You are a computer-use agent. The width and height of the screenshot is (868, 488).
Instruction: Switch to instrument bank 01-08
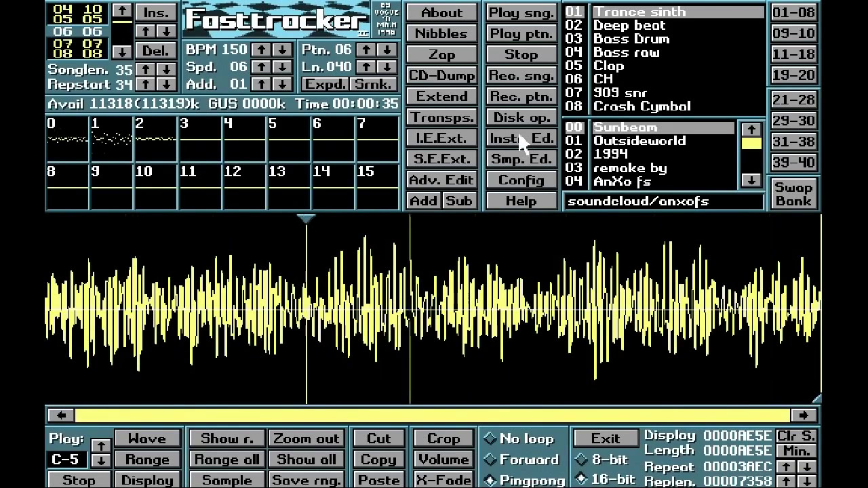[793, 12]
